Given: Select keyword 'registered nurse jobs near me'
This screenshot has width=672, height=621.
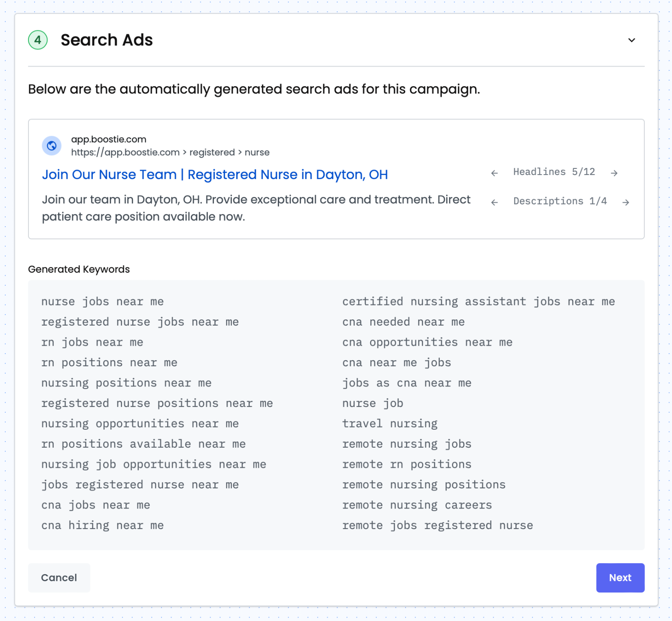Looking at the screenshot, I should 140,322.
